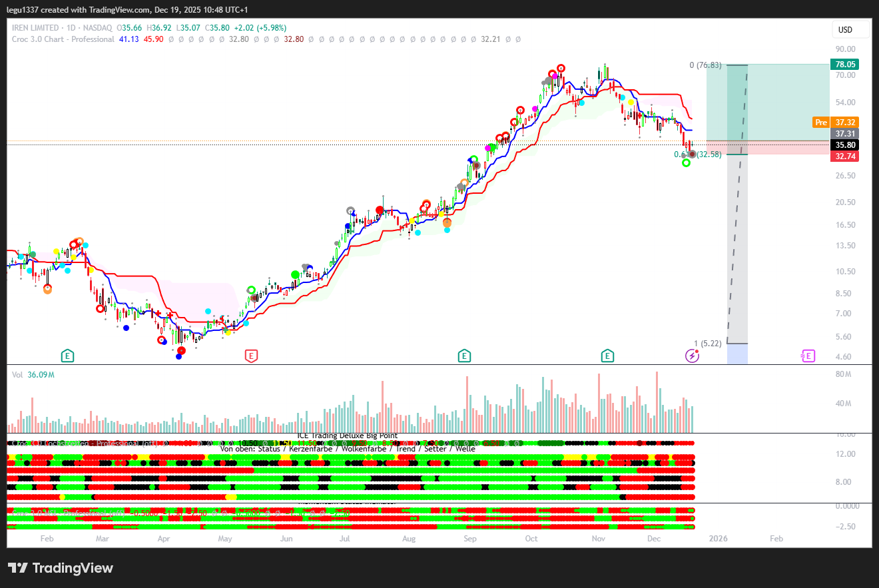Click the green profit zone of long position

click(786, 100)
